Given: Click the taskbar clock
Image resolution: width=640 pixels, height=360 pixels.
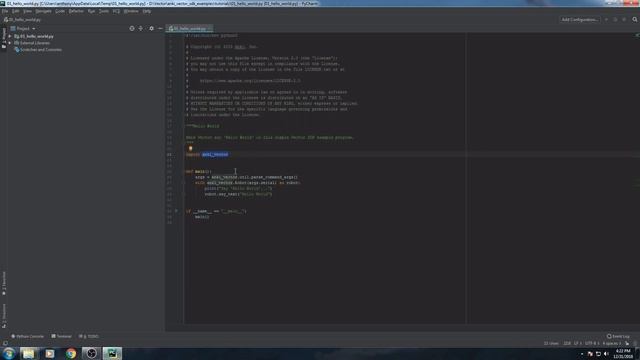Looking at the screenshot, I should point(623,354).
